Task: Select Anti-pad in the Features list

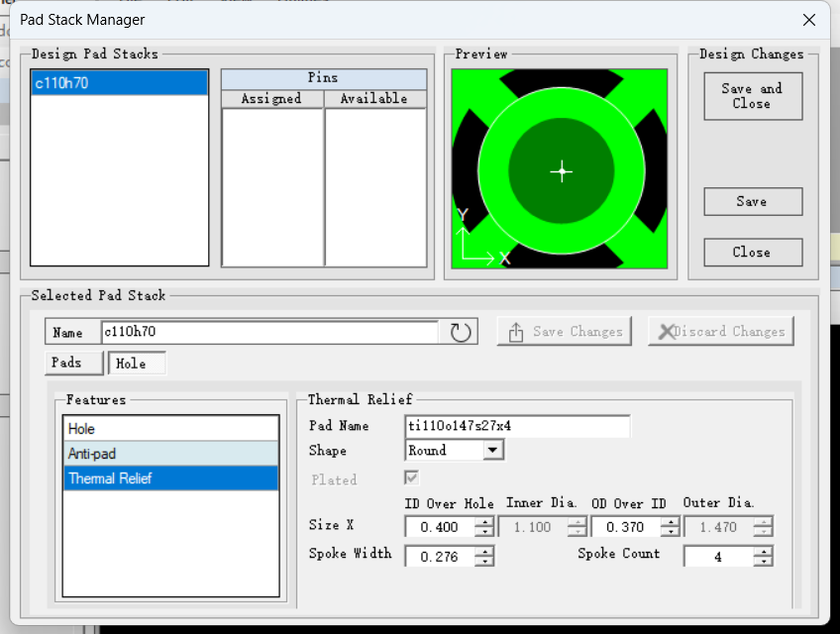Action: pos(168,454)
